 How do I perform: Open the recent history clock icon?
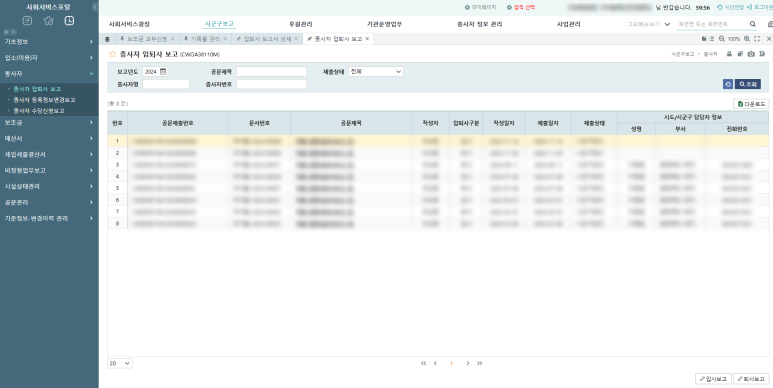(70, 21)
